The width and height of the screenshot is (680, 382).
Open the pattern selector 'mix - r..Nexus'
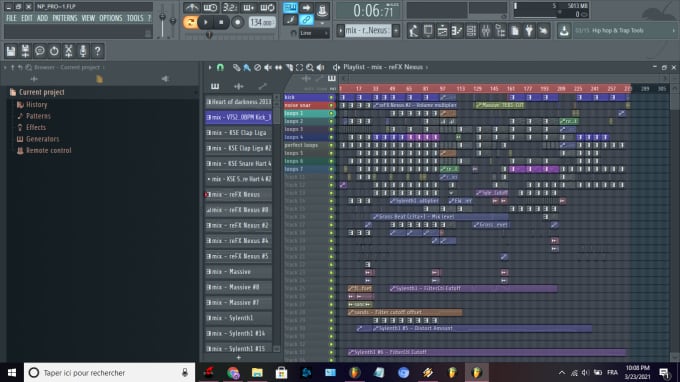point(367,30)
